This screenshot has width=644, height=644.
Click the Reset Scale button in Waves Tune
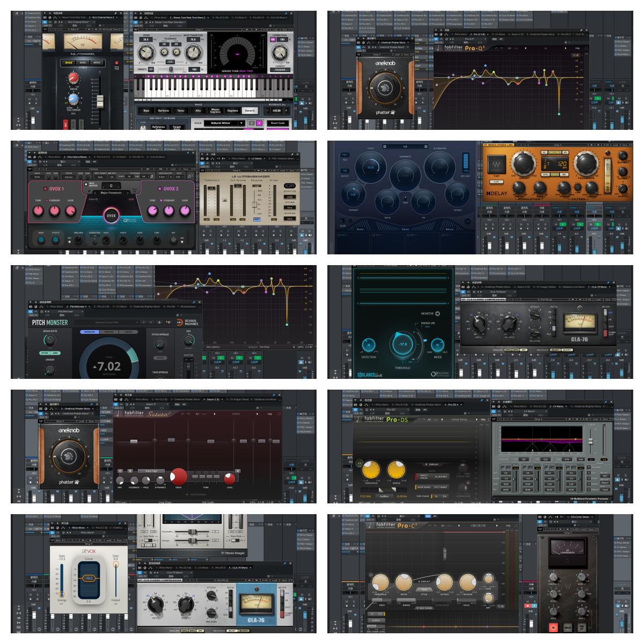tap(278, 123)
